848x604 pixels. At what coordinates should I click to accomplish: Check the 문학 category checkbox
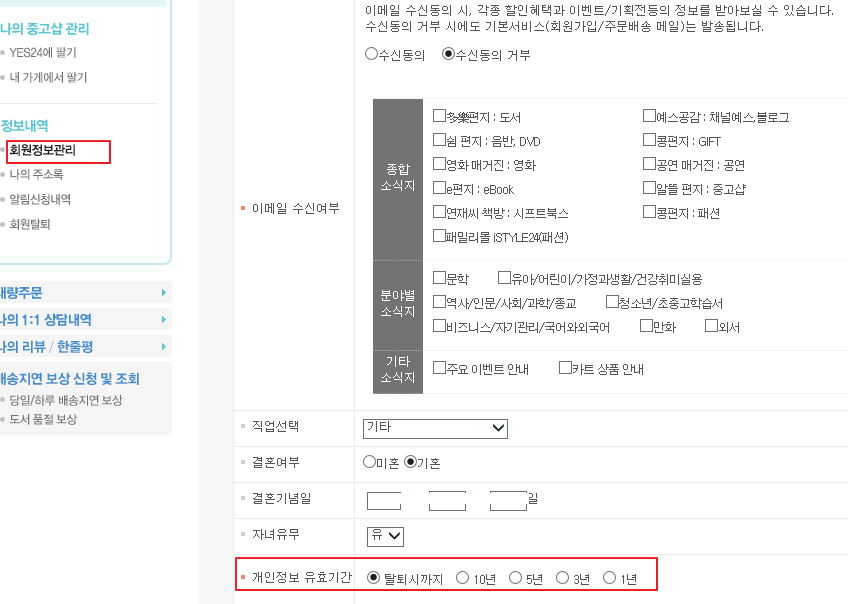click(x=439, y=278)
